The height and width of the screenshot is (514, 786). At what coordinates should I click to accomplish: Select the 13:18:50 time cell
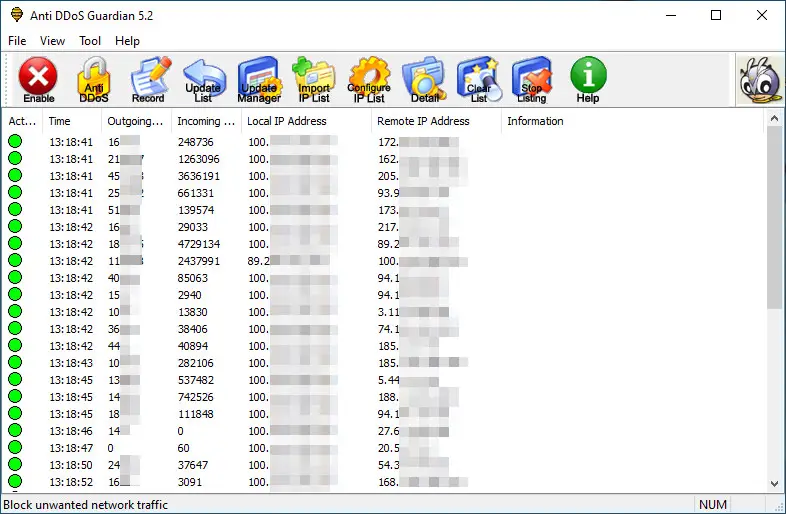71,465
